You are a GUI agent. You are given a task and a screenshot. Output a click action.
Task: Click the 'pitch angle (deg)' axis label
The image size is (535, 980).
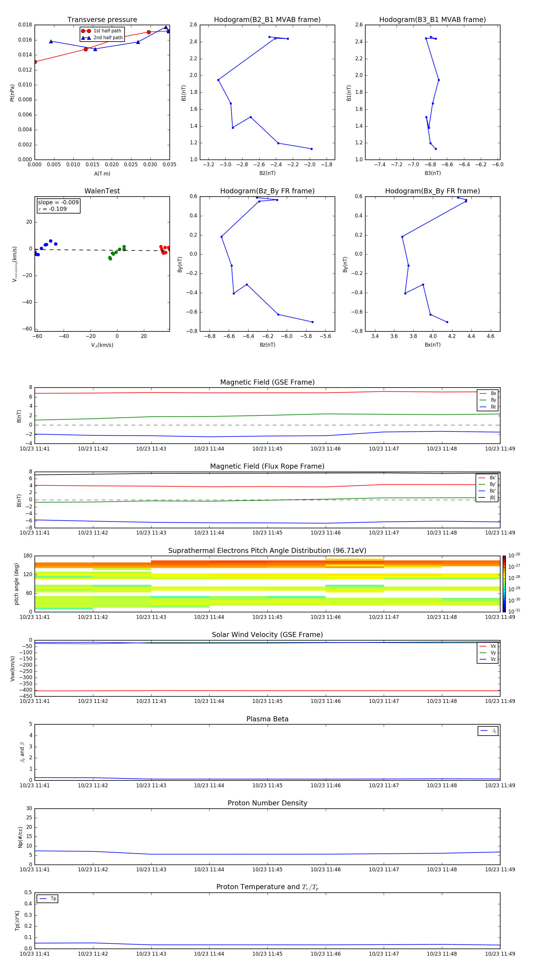tap(16, 584)
